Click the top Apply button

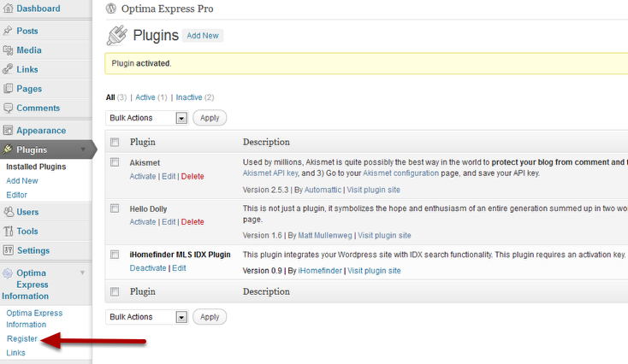coord(210,118)
